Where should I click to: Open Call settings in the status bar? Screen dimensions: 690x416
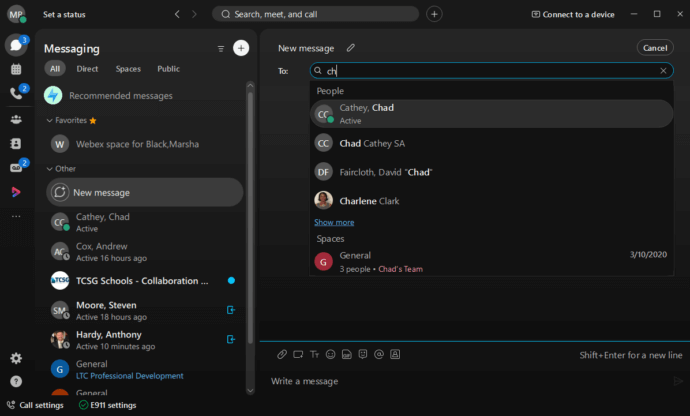click(35, 405)
